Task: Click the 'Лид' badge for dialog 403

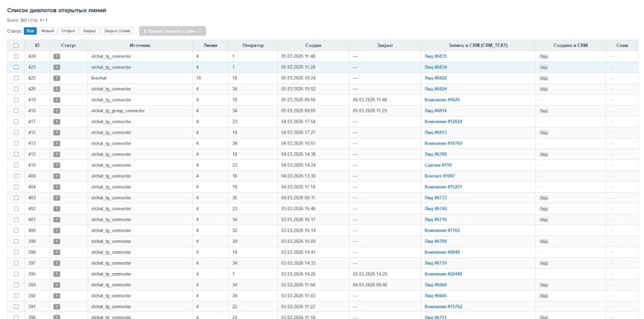Action: point(543,198)
